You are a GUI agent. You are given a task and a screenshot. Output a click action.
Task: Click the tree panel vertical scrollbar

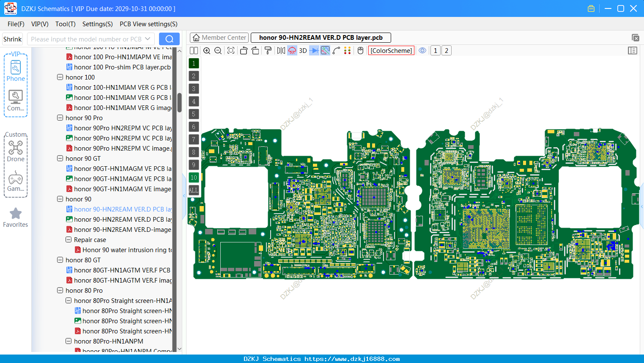pos(179,102)
